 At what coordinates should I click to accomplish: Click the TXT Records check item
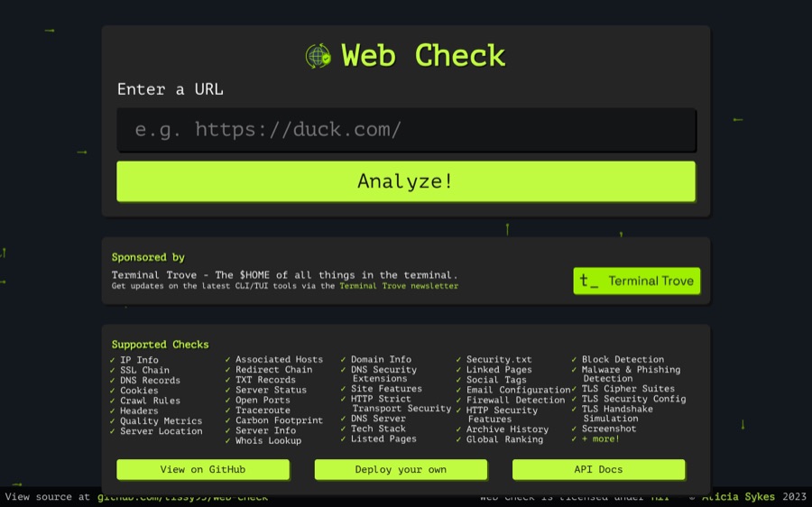[x=265, y=380]
